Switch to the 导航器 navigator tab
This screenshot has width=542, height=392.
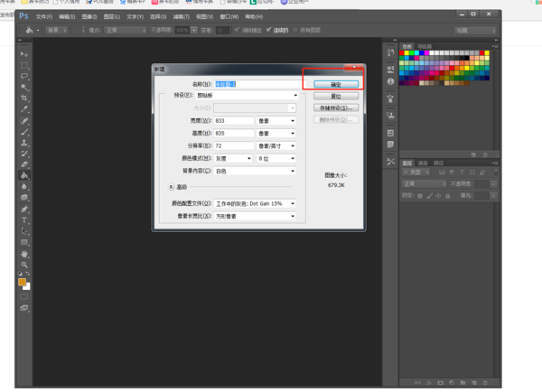425,46
